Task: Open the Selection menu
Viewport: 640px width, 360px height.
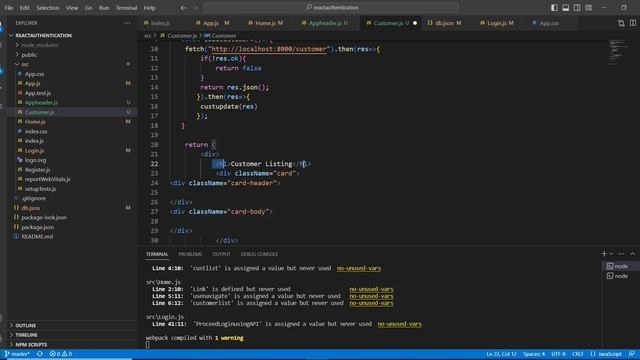Action: pyautogui.click(x=48, y=8)
